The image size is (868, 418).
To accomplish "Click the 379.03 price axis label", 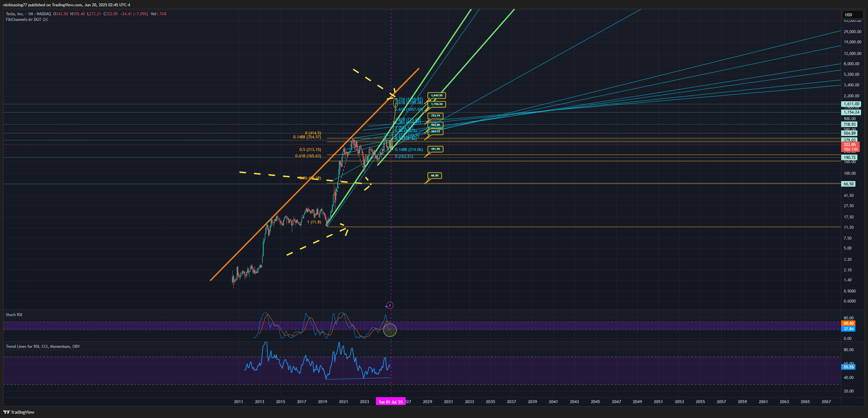I will coord(850,140).
